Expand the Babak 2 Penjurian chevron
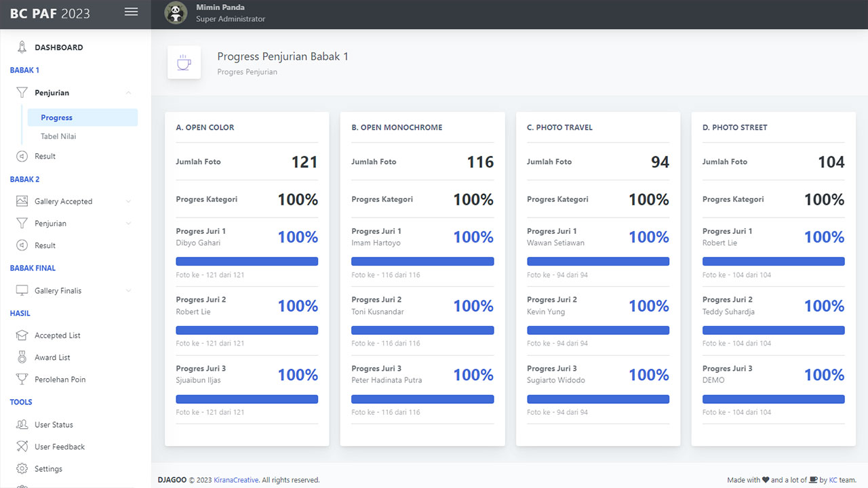Image resolution: width=868 pixels, height=488 pixels. [128, 224]
